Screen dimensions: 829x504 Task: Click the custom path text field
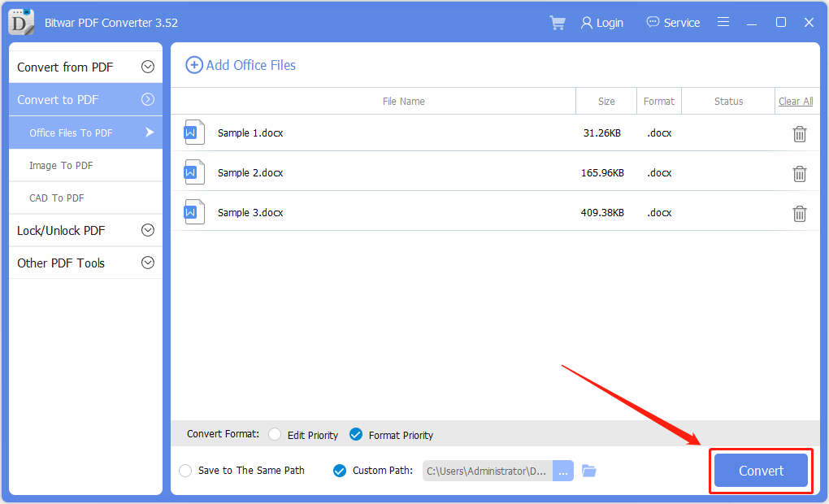click(487, 471)
